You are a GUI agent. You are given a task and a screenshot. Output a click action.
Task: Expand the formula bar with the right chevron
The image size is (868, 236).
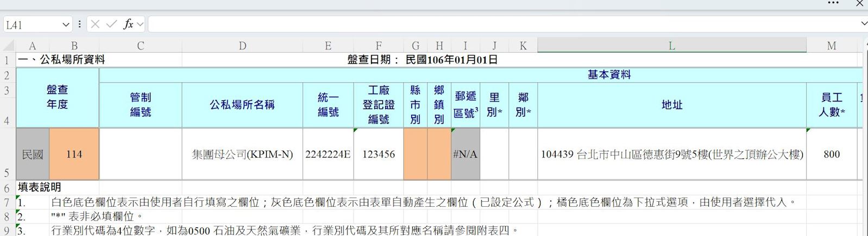coord(864,24)
